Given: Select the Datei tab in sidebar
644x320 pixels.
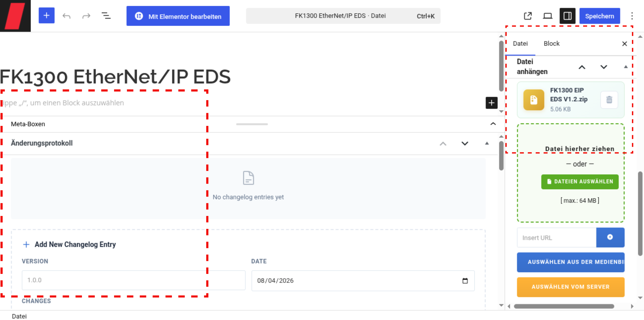Looking at the screenshot, I should tap(520, 43).
